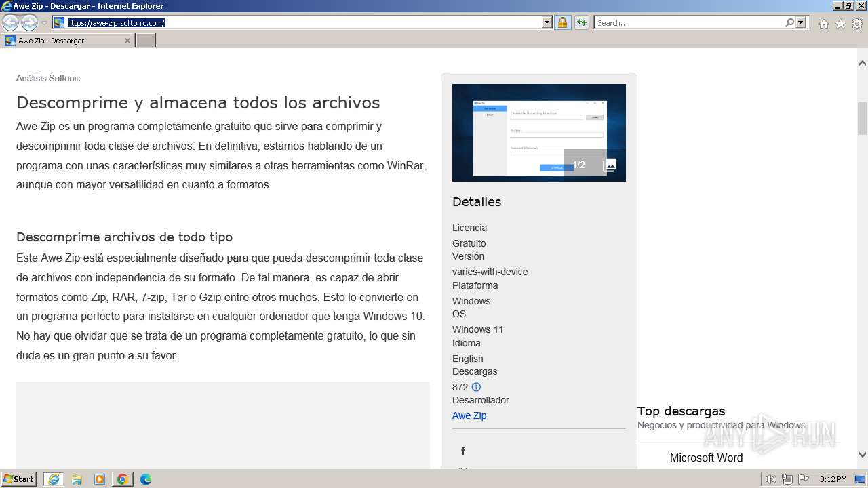This screenshot has width=868, height=488.
Task: Click 'Análisis Softonic' label
Action: pos(48,78)
